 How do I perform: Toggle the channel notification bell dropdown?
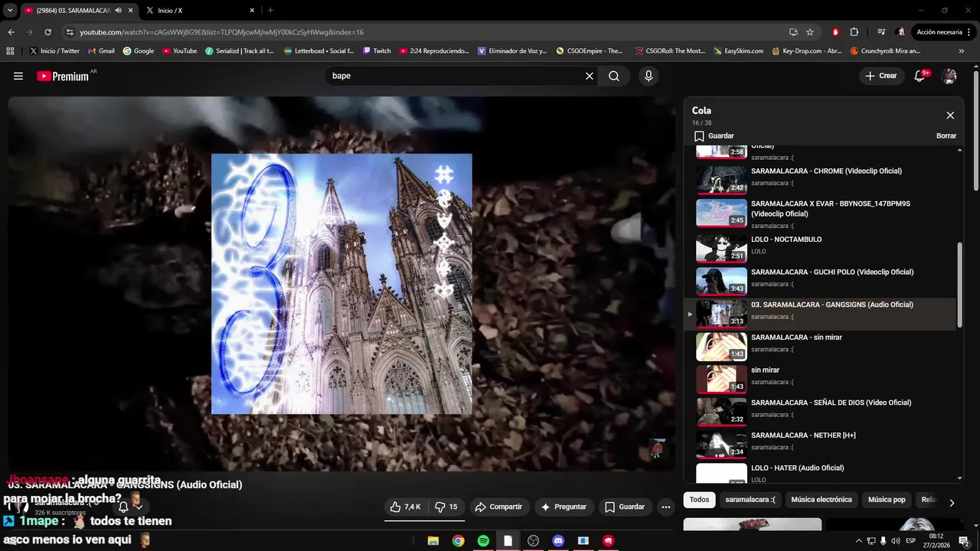[129, 507]
